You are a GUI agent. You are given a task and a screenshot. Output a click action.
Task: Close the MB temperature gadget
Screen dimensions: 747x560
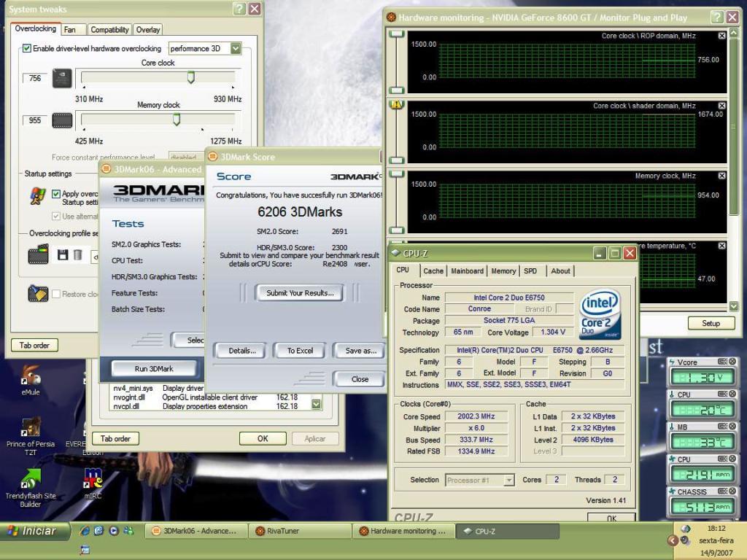point(732,427)
